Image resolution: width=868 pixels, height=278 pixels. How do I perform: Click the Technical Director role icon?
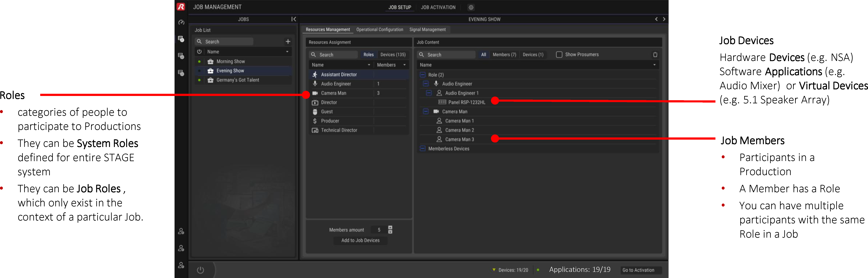coord(315,130)
